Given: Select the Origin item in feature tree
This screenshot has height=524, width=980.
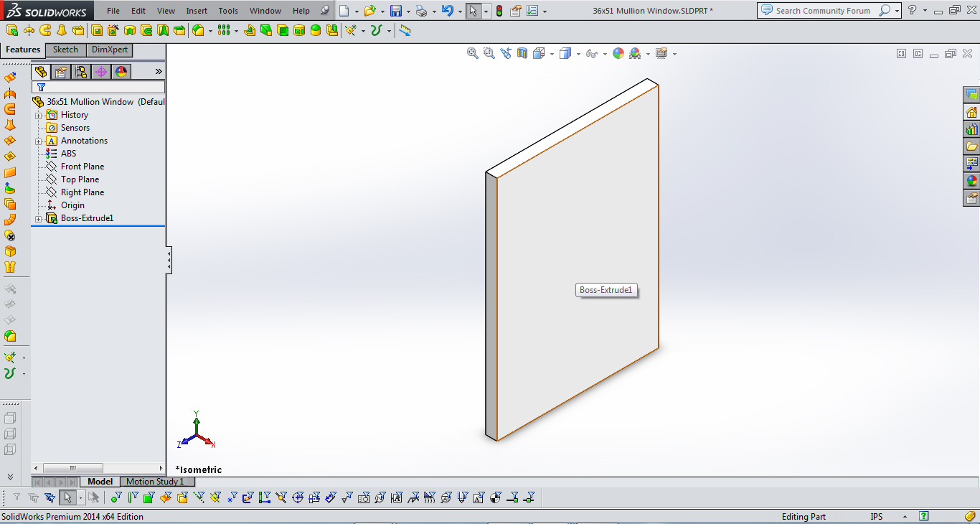Looking at the screenshot, I should (x=72, y=205).
